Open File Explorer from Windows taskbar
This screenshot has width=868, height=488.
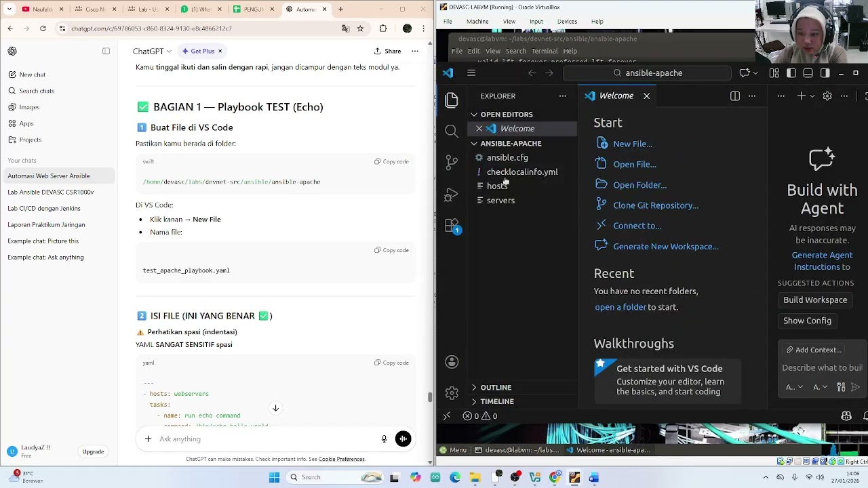tap(475, 478)
